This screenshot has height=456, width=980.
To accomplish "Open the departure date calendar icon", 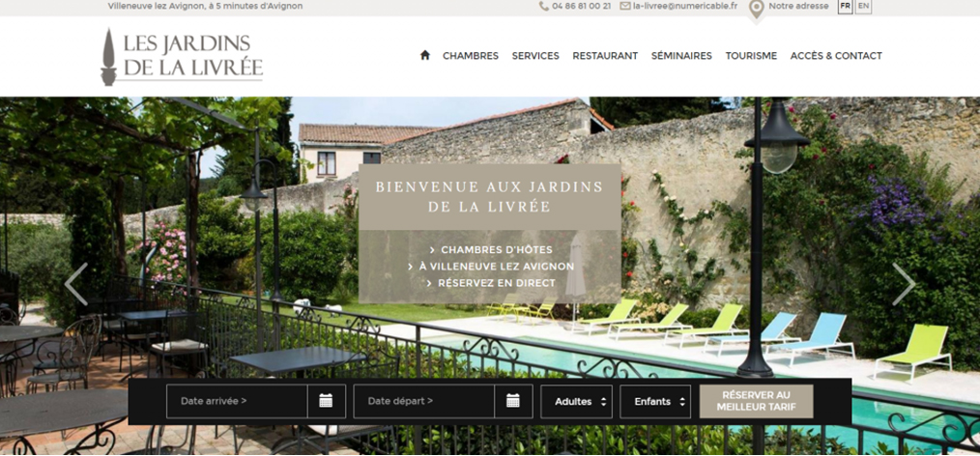I will point(513,401).
